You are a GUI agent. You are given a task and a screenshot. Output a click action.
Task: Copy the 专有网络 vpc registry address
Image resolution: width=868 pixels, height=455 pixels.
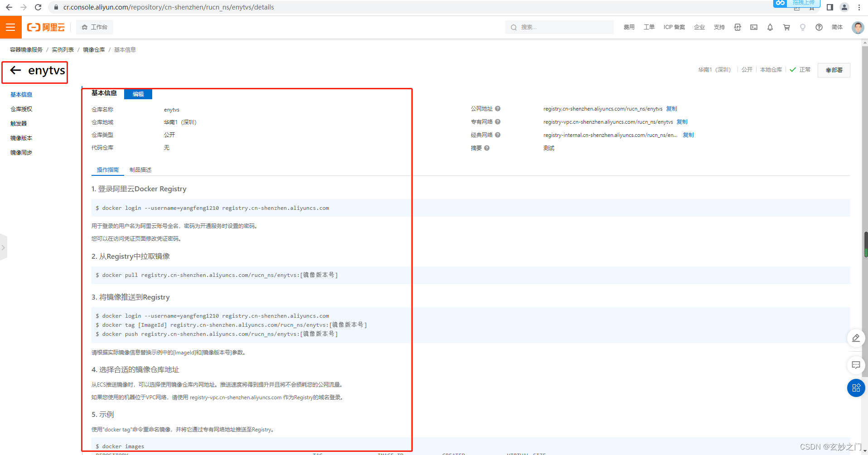pyautogui.click(x=682, y=122)
